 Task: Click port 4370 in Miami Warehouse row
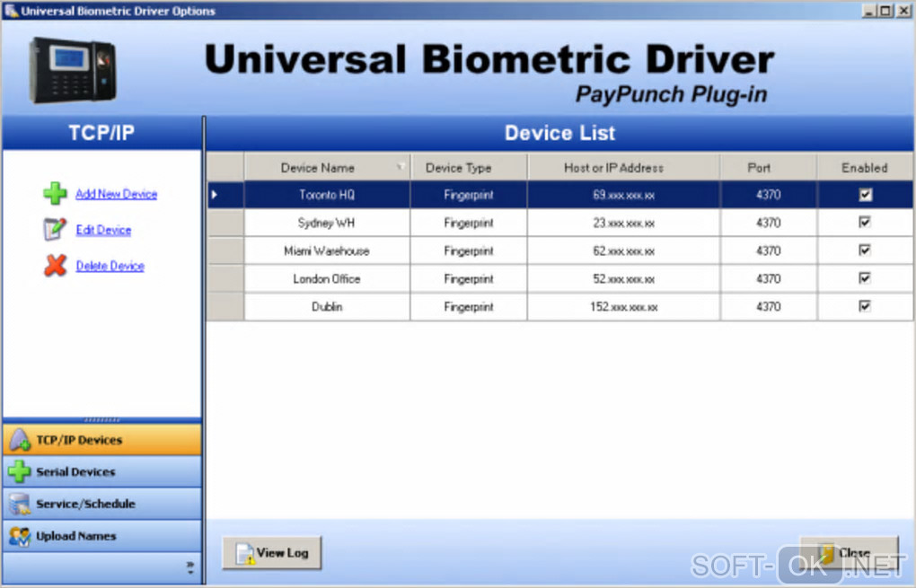click(768, 250)
